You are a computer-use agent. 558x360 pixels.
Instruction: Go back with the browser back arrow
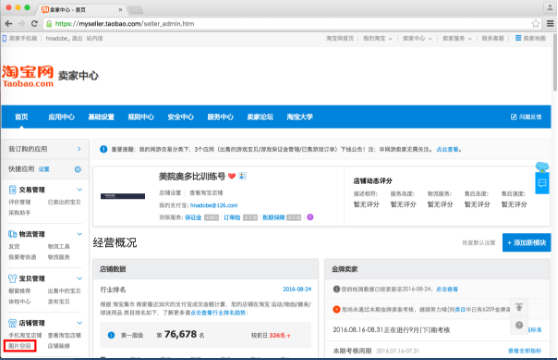[x=9, y=23]
